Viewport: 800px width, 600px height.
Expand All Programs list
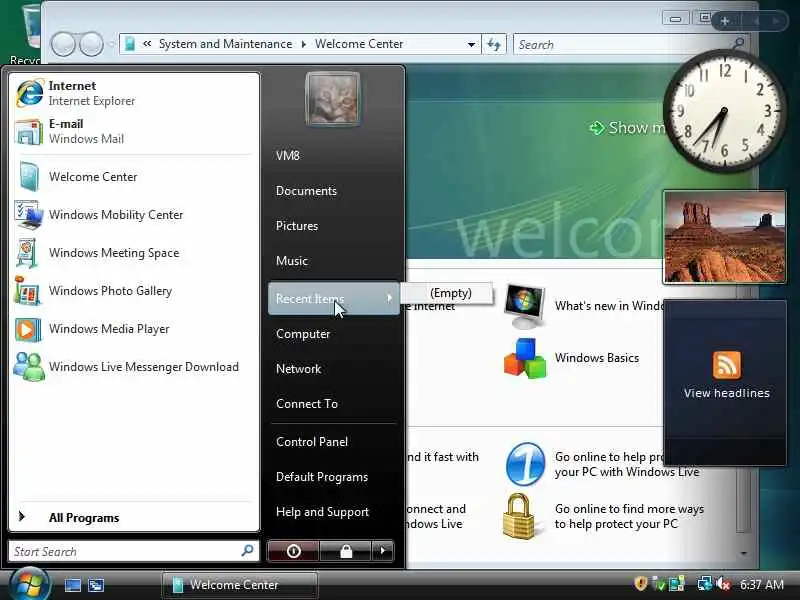pyautogui.click(x=134, y=517)
